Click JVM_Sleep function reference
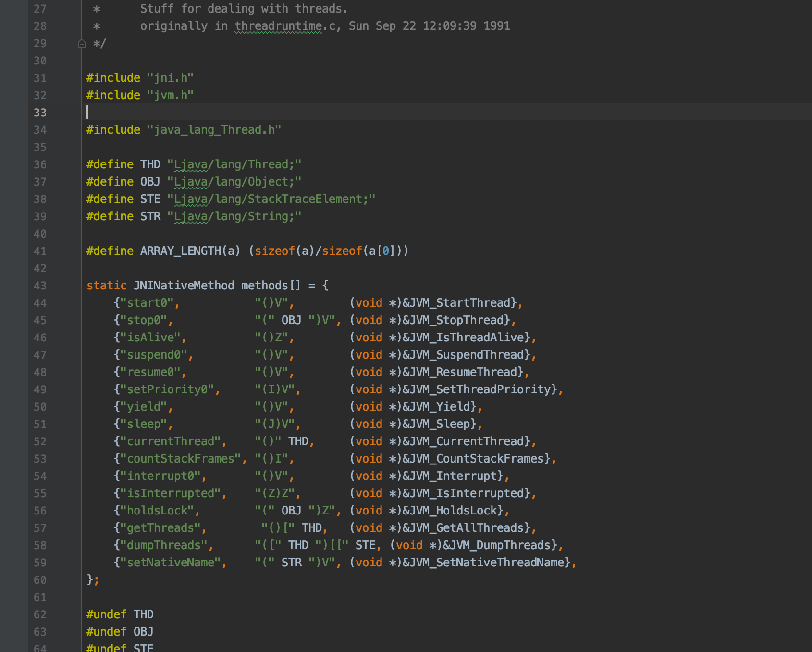Screen dimensions: 812x652 pyautogui.click(x=440, y=424)
